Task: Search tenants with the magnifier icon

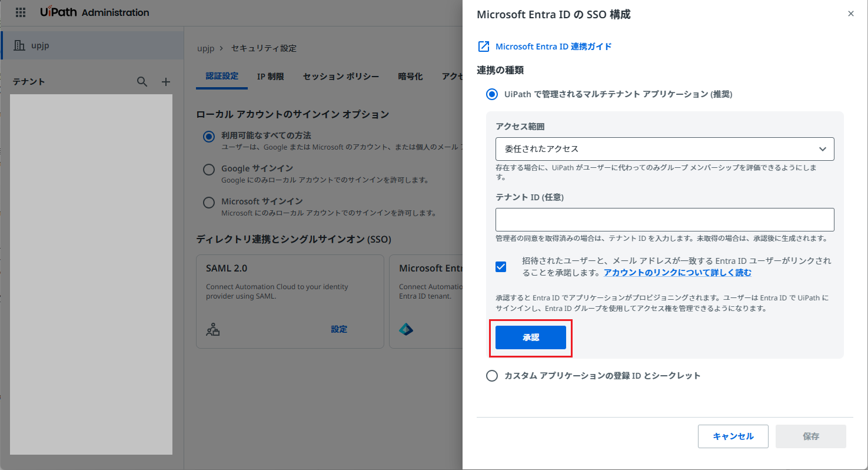Action: point(142,82)
